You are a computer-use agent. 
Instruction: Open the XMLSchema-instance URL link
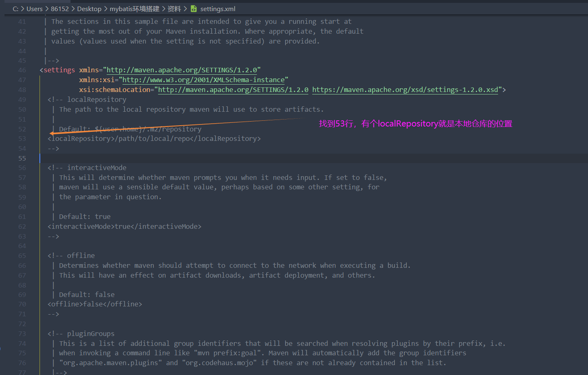click(x=203, y=80)
